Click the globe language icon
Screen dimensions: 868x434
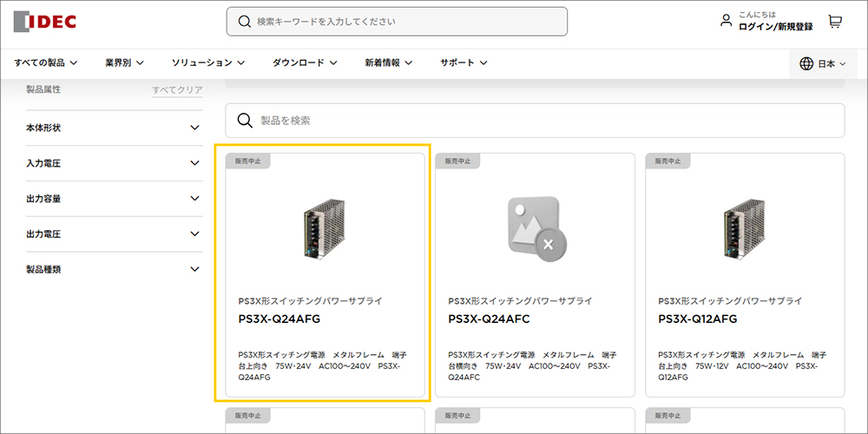806,63
